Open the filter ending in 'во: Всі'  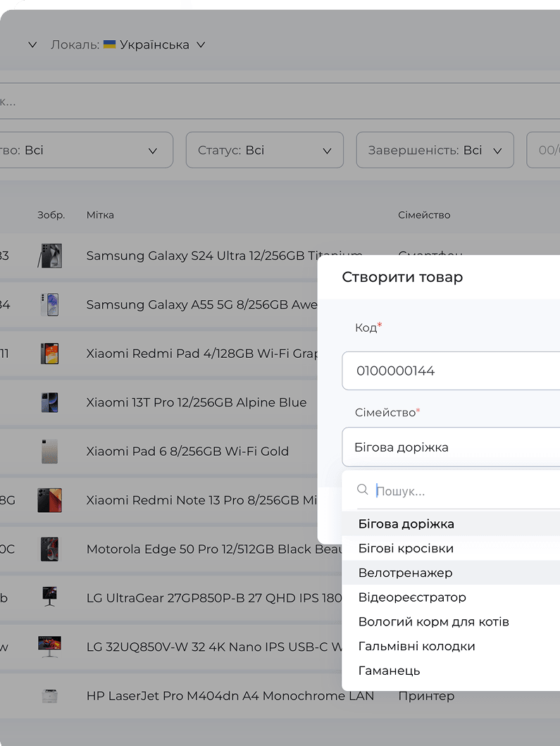point(86,150)
